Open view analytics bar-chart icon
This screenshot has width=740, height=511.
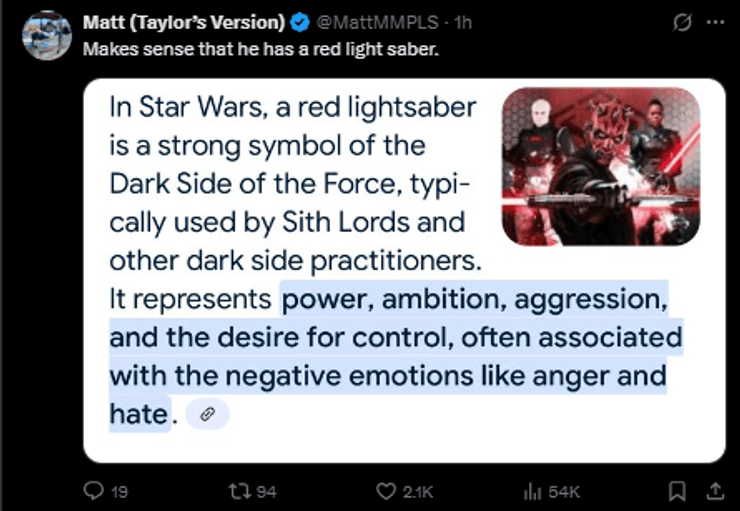click(531, 490)
